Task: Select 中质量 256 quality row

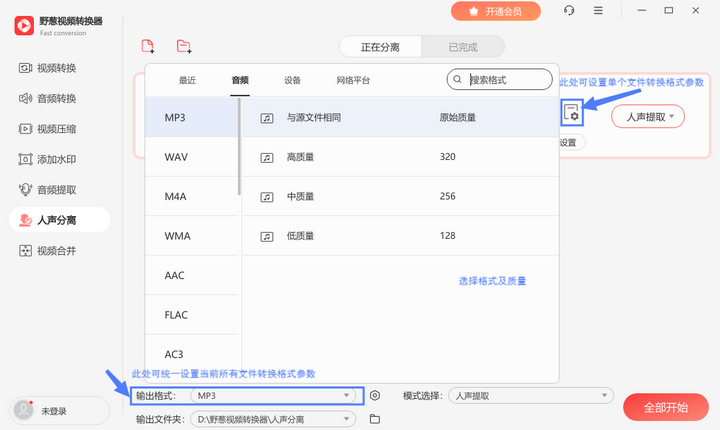Action: pos(400,197)
